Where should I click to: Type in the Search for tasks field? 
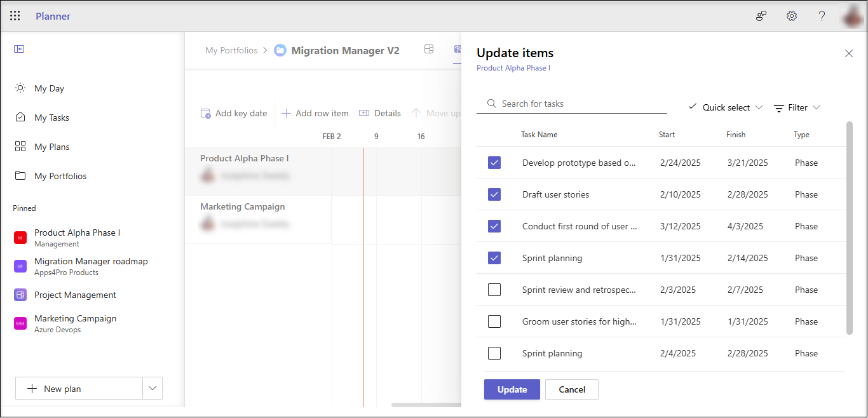[x=572, y=103]
